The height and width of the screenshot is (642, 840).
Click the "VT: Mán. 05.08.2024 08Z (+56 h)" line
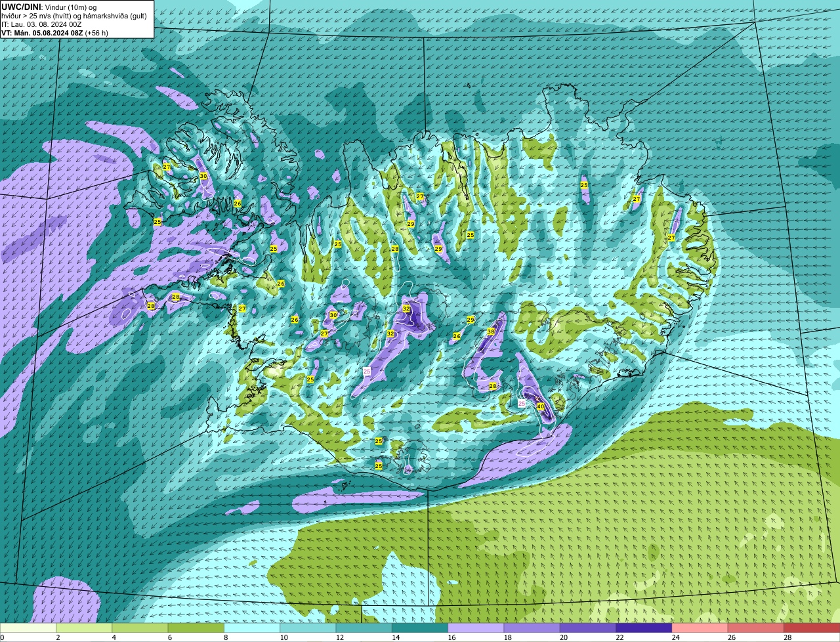[x=55, y=32]
